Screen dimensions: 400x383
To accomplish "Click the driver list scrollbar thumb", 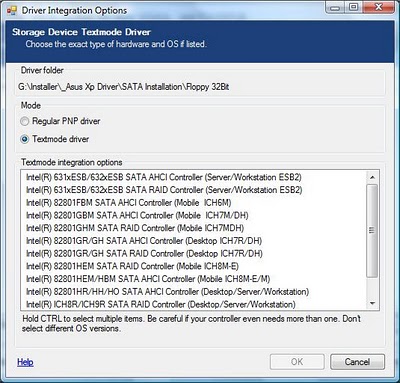I will (372, 230).
